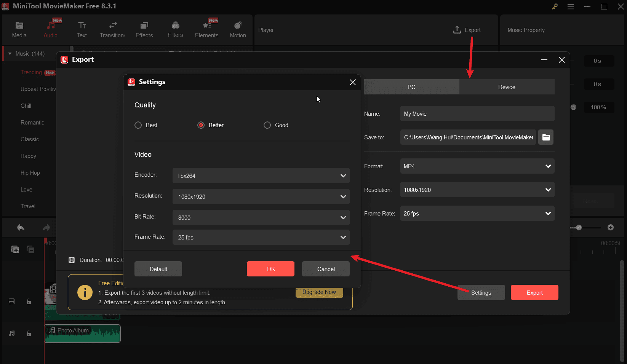
Task: Select the Audio panel icon
Action: 51,29
